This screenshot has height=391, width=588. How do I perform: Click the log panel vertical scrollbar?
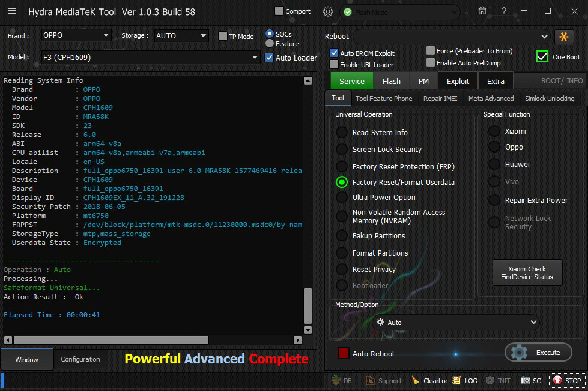tap(308, 305)
